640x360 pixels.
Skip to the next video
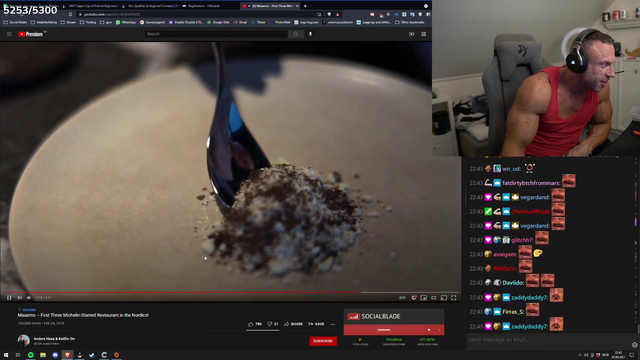pos(19,298)
